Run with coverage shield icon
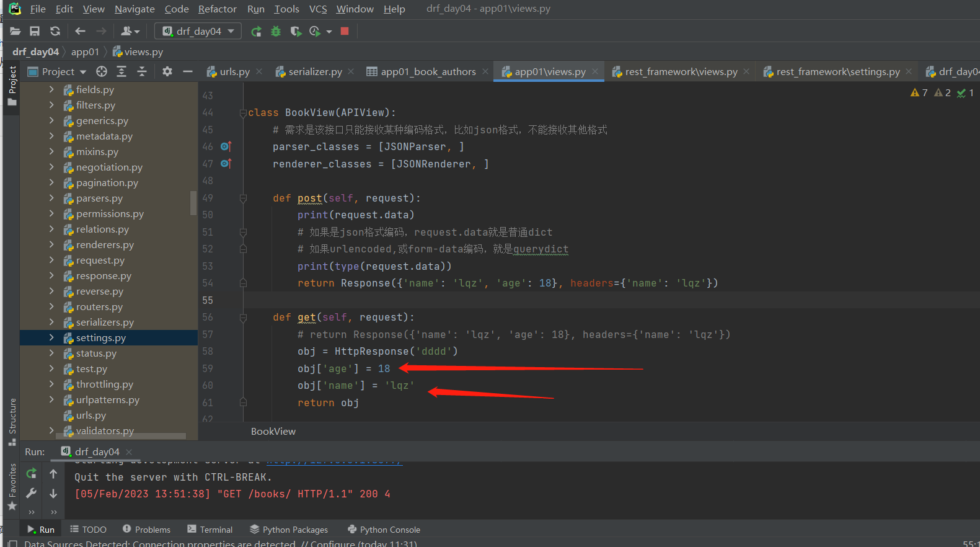Screen dimensions: 980x547 tap(296, 31)
